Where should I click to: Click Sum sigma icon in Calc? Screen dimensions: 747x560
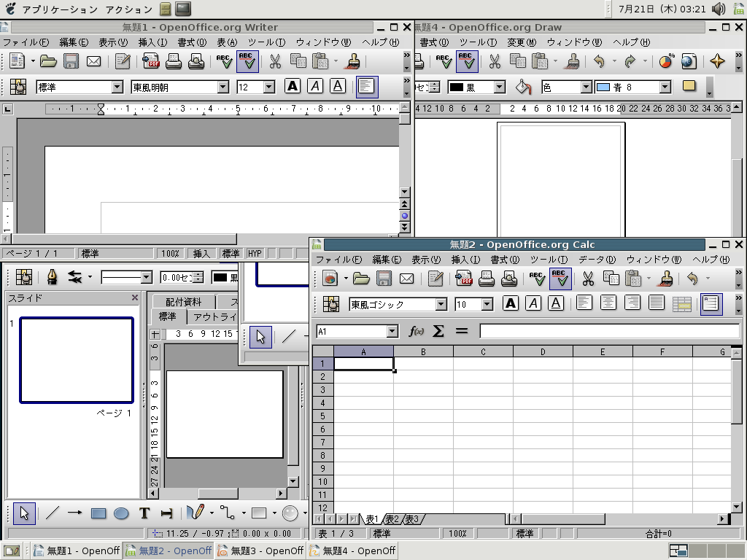pyautogui.click(x=438, y=331)
